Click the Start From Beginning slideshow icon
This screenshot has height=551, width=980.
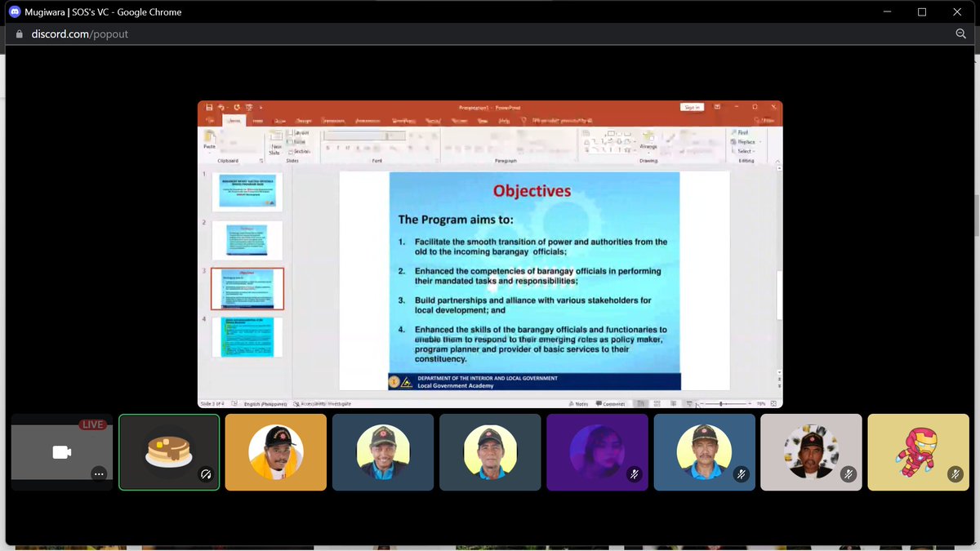click(x=248, y=107)
